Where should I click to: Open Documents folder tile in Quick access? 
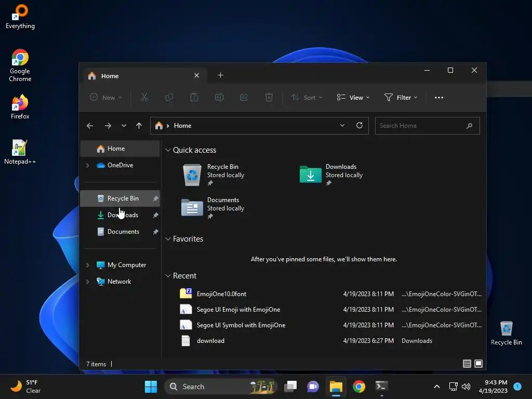pyautogui.click(x=214, y=208)
